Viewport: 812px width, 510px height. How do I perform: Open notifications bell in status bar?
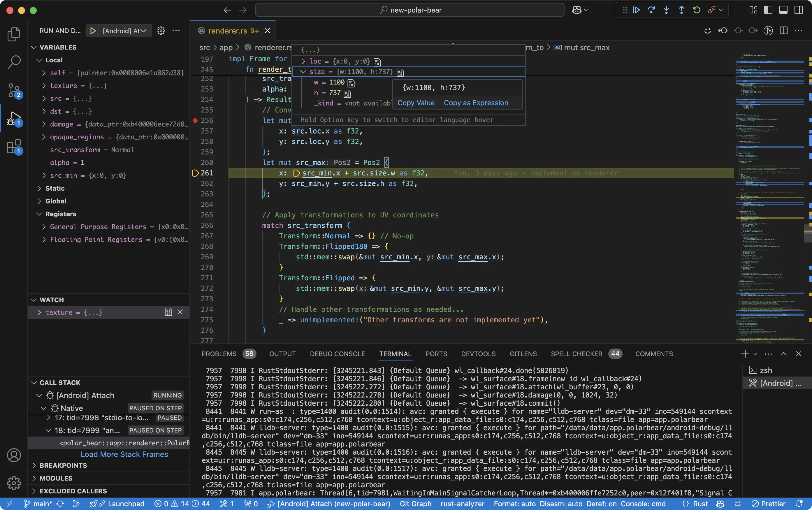(799, 504)
